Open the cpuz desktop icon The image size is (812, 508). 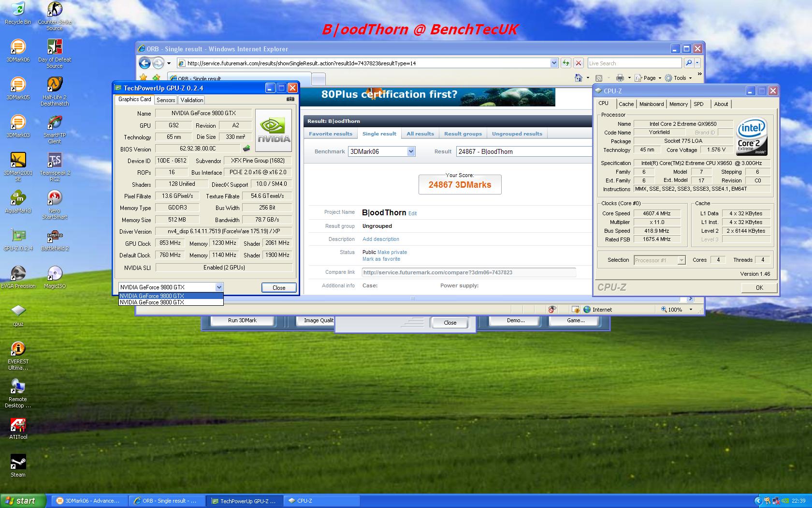(x=18, y=314)
